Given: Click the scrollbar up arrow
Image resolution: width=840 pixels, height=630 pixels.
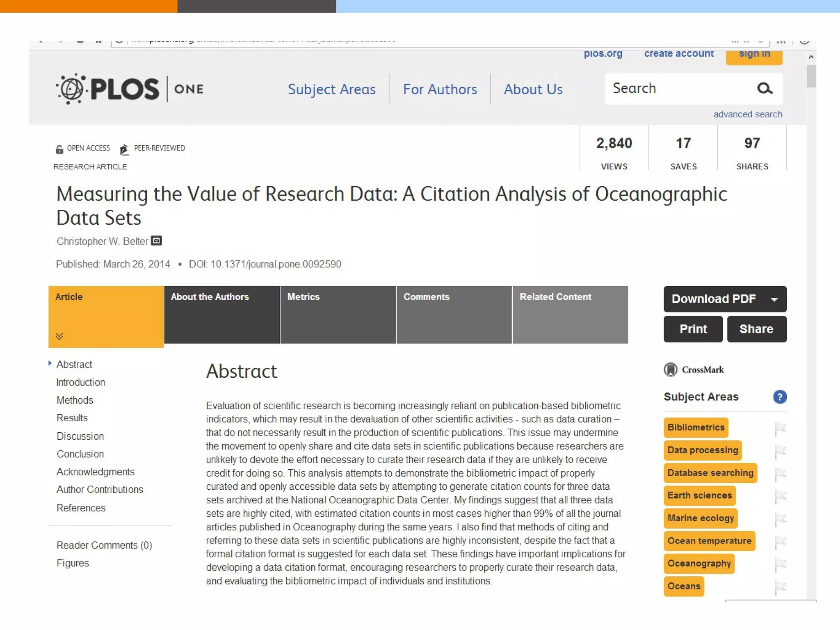Looking at the screenshot, I should pos(811,57).
